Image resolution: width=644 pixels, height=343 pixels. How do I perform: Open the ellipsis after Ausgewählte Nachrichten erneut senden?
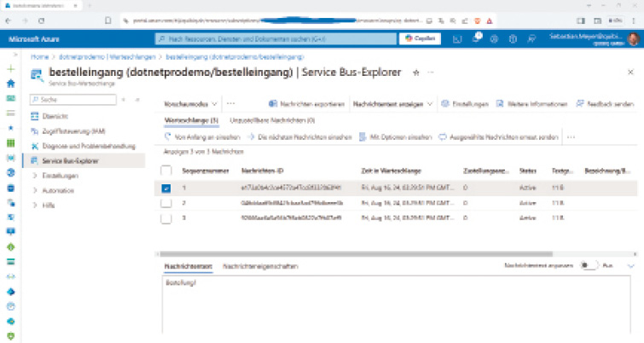[x=571, y=137]
